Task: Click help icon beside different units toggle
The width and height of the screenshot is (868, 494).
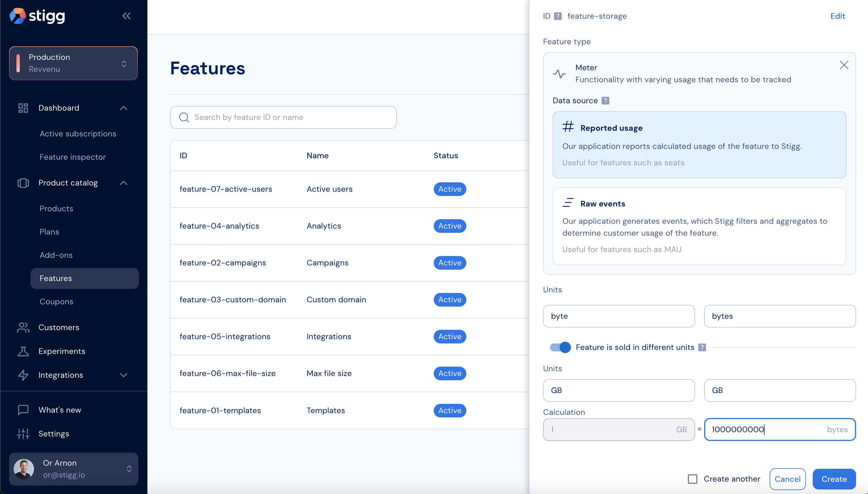Action: [x=702, y=347]
